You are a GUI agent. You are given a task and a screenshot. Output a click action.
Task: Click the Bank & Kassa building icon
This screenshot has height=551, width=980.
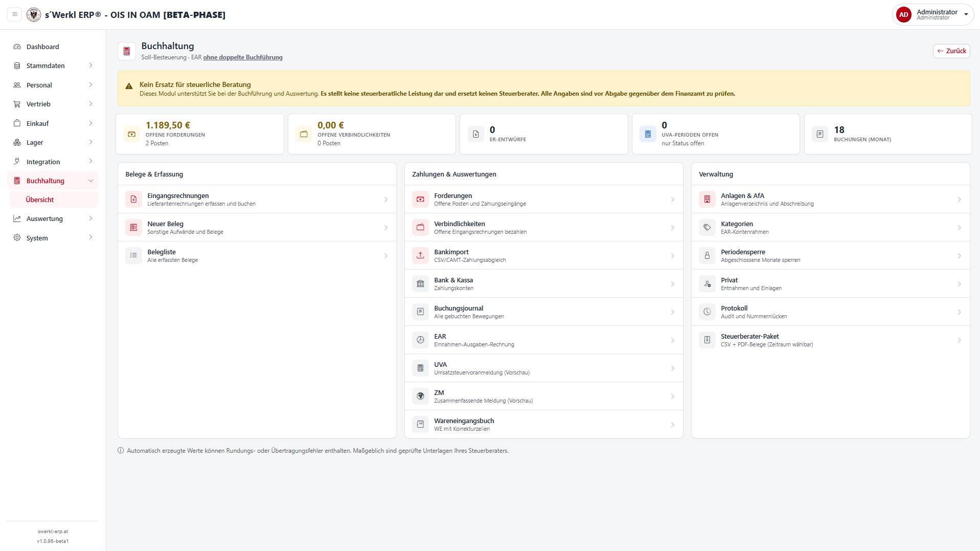420,283
